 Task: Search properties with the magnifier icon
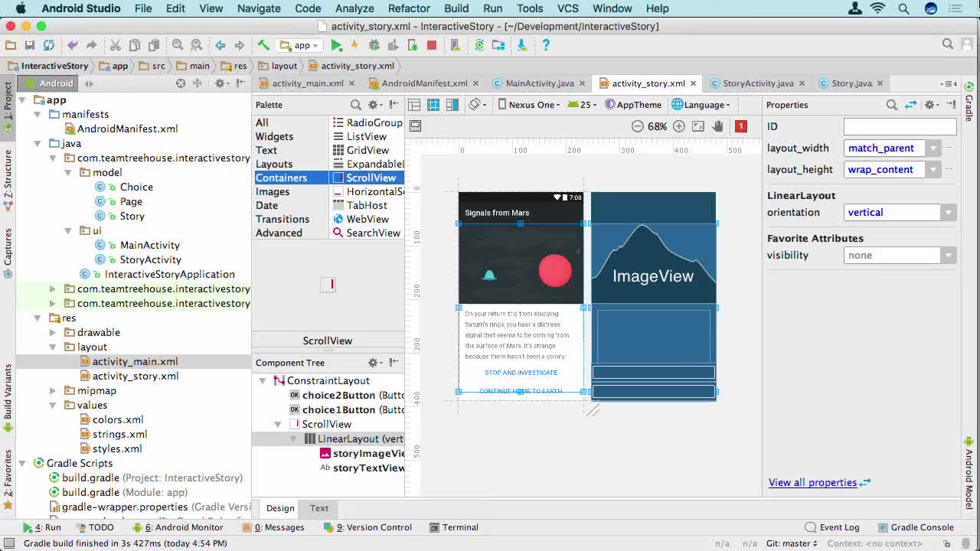tap(892, 105)
